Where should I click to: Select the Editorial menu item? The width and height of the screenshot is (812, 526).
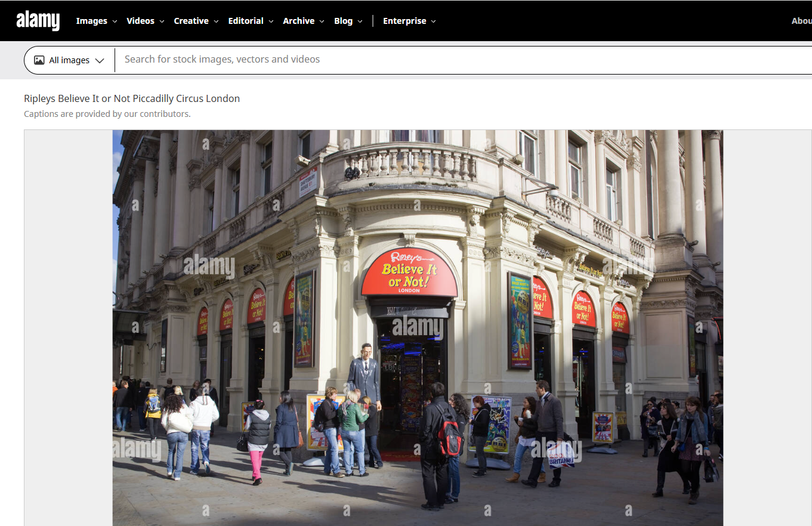pyautogui.click(x=246, y=21)
